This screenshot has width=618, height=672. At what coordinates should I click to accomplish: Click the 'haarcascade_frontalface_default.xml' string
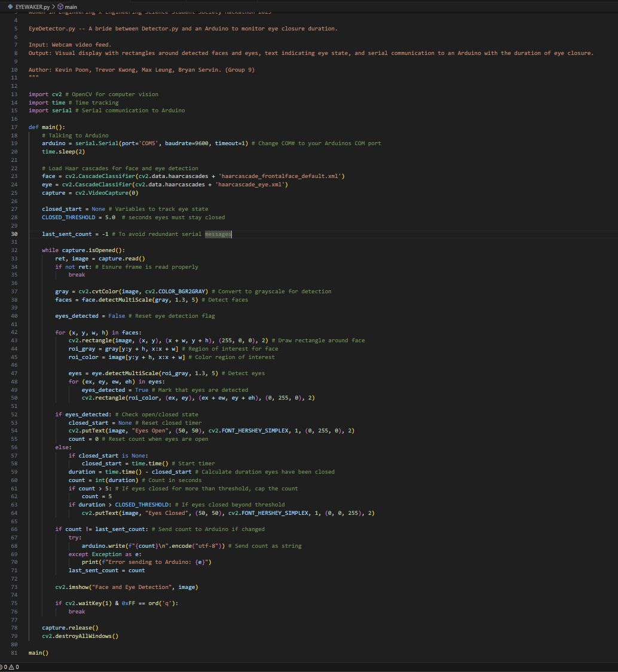click(x=280, y=176)
